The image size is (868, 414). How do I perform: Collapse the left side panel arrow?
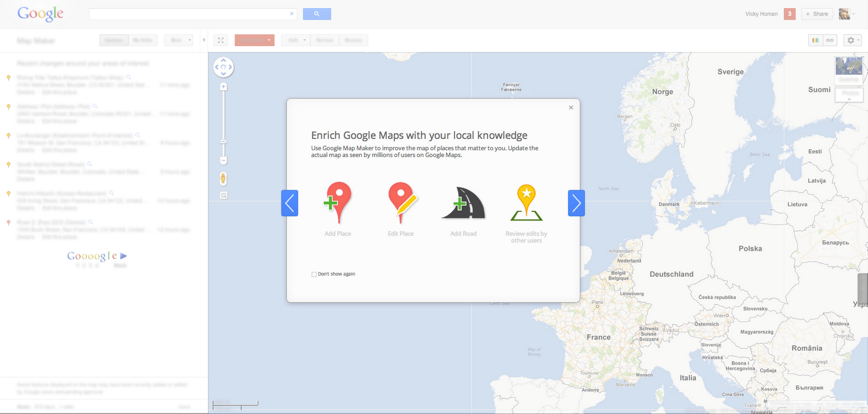pos(204,40)
